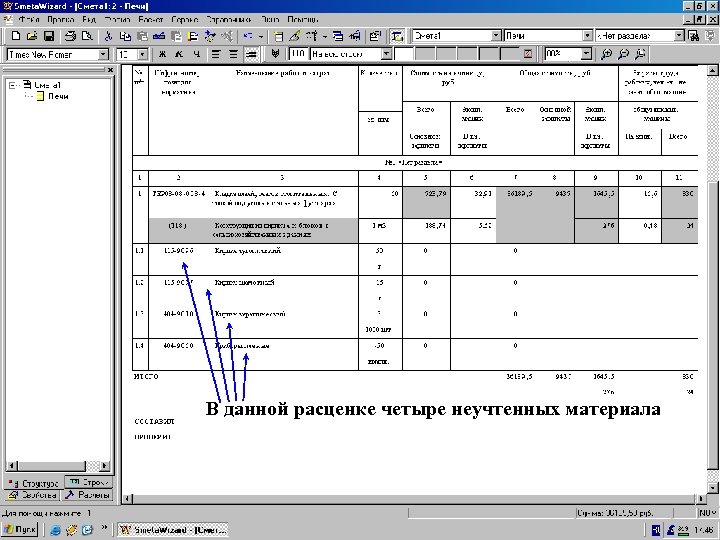Click the filter funnel icon in formatting toolbar
The height and width of the screenshot is (540, 720).
[x=275, y=54]
